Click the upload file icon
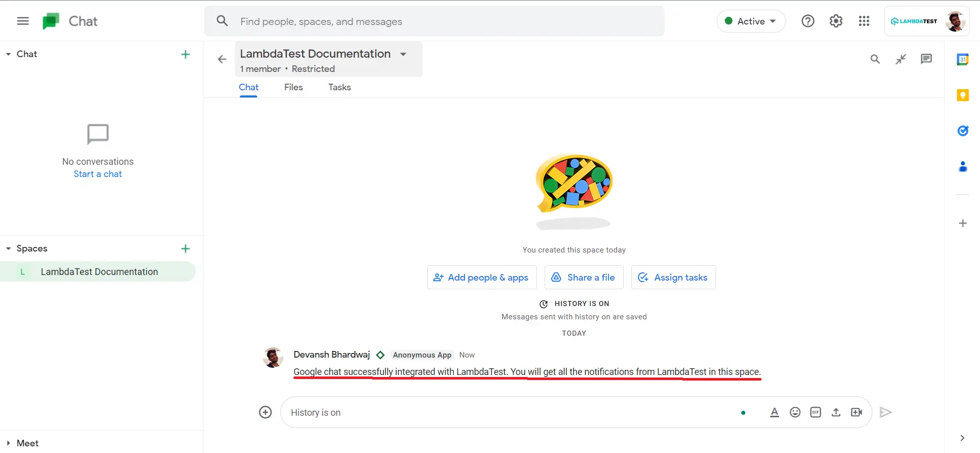The image size is (980, 453). (836, 412)
